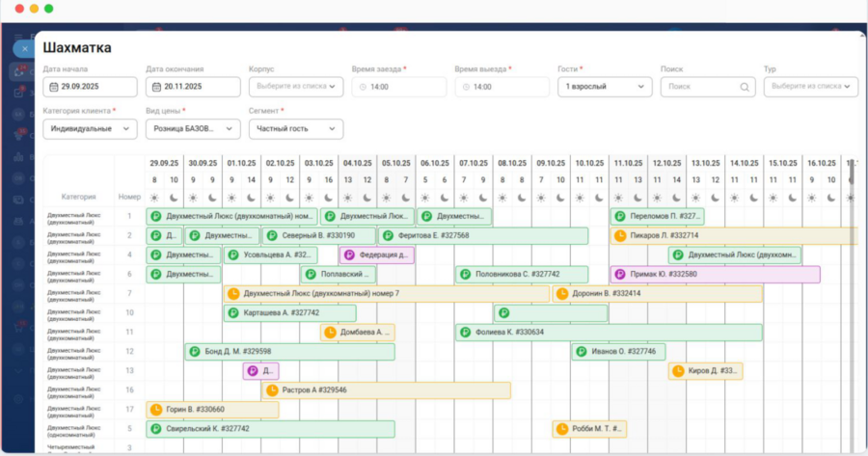The image size is (868, 456).
Task: Click status icon of Феритова Е. #327568 booking
Action: [x=388, y=236]
